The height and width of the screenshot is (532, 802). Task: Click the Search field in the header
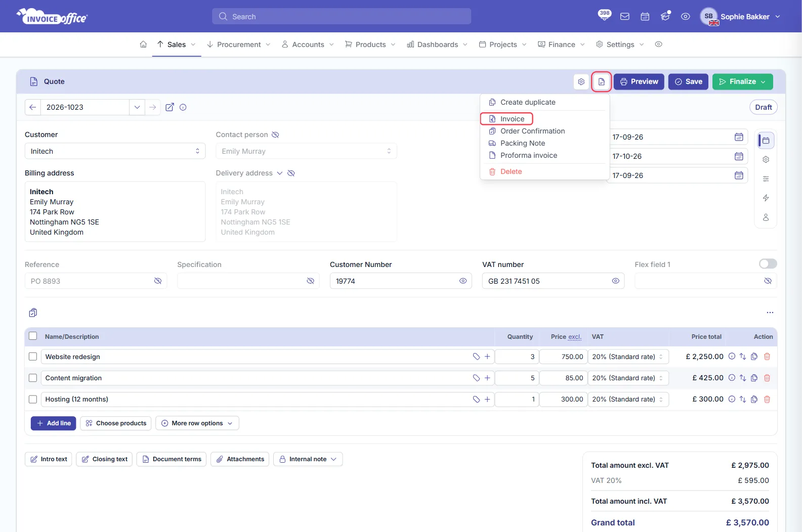[342, 16]
